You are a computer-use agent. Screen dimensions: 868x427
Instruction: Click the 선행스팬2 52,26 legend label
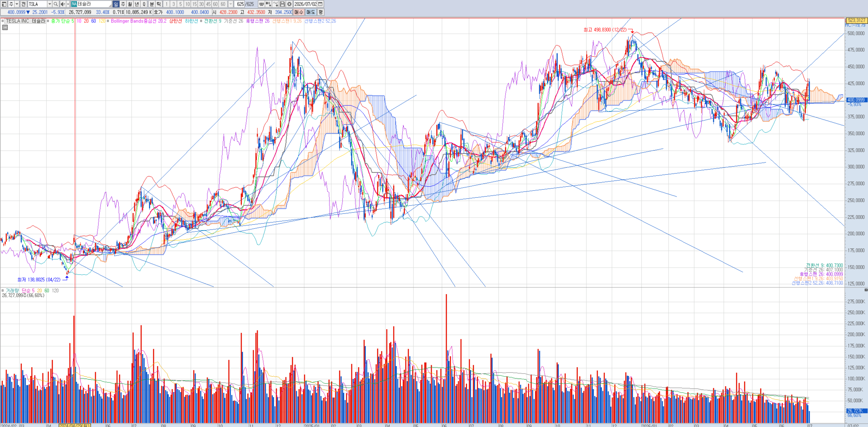[320, 21]
